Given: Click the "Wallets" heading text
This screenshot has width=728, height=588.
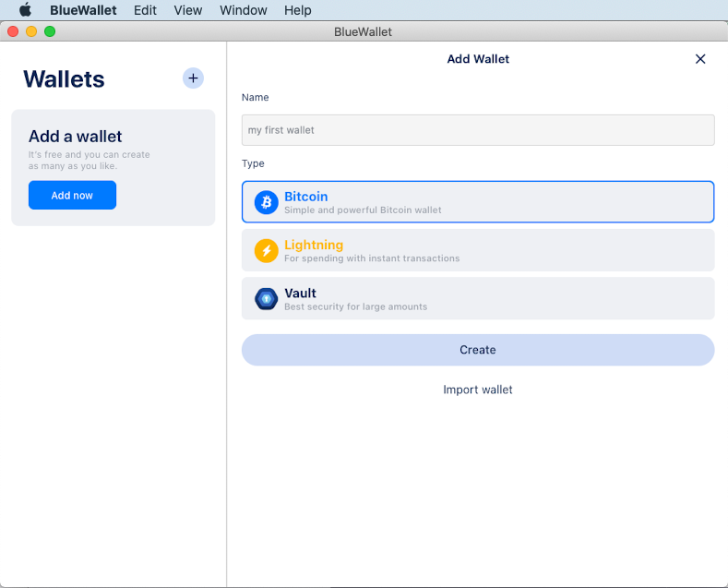Looking at the screenshot, I should (64, 79).
